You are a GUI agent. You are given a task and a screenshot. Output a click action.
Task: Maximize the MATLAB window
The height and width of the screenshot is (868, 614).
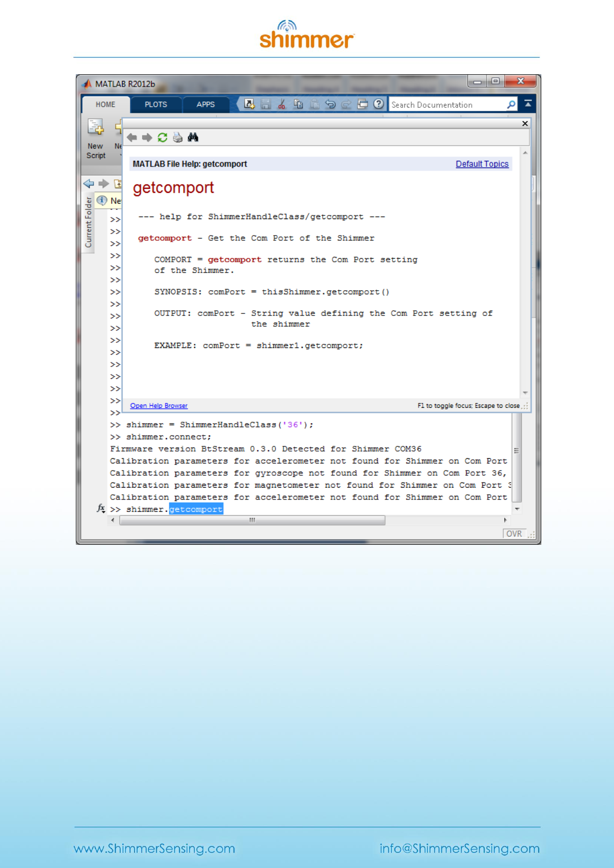pyautogui.click(x=495, y=81)
